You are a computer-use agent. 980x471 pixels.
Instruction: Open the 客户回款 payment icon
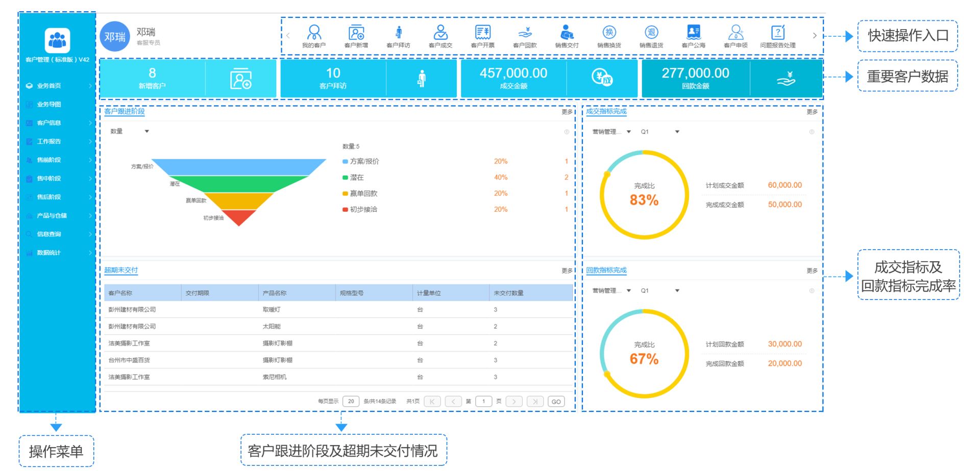[x=525, y=34]
